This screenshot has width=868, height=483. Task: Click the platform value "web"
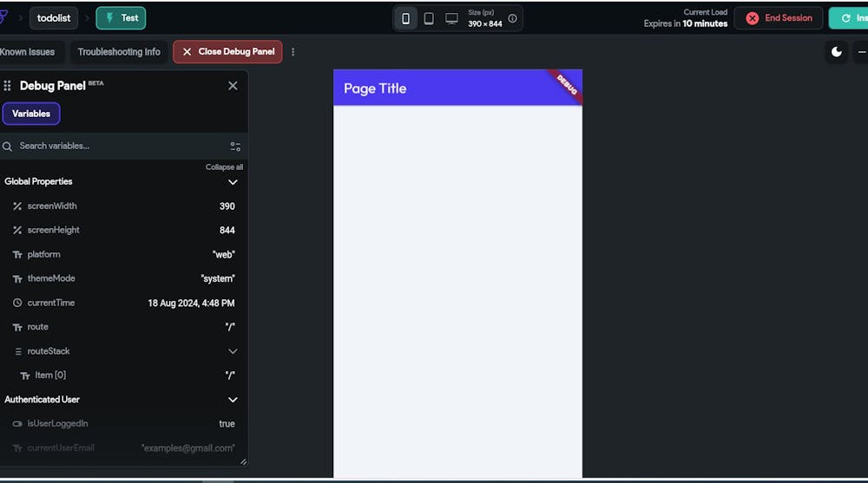tap(224, 254)
